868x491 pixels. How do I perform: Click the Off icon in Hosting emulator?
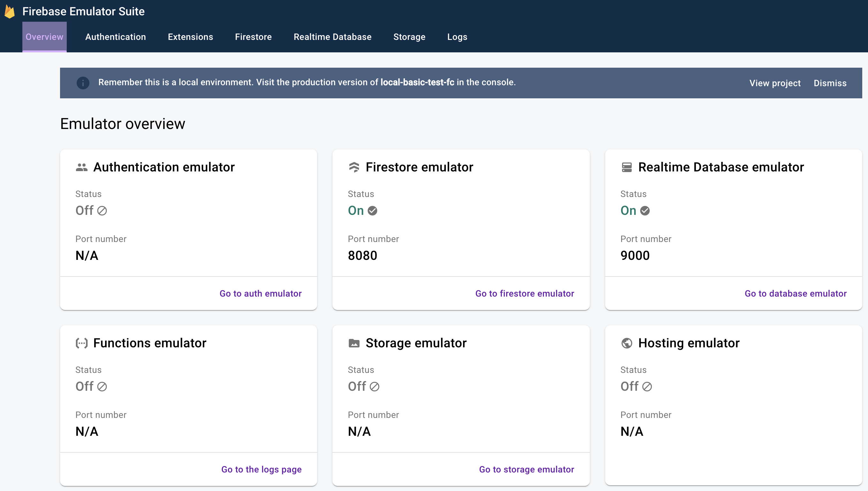click(647, 387)
